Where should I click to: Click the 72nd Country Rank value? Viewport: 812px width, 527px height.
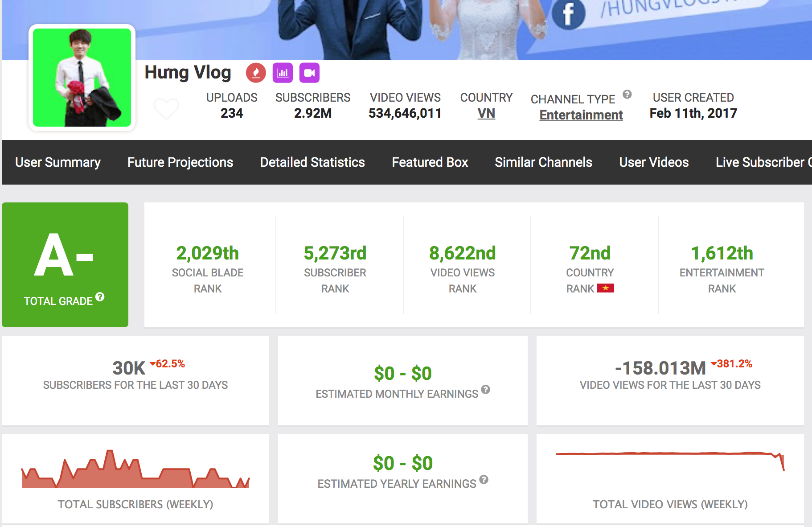click(590, 253)
